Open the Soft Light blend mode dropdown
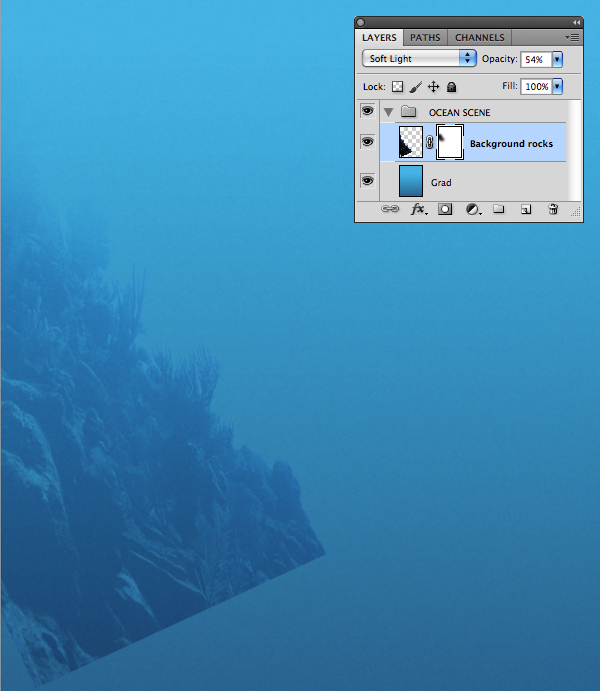The width and height of the screenshot is (600, 691). click(419, 58)
